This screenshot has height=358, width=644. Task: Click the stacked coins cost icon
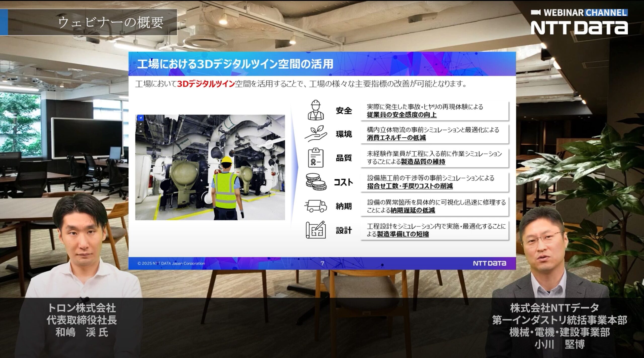tap(316, 182)
